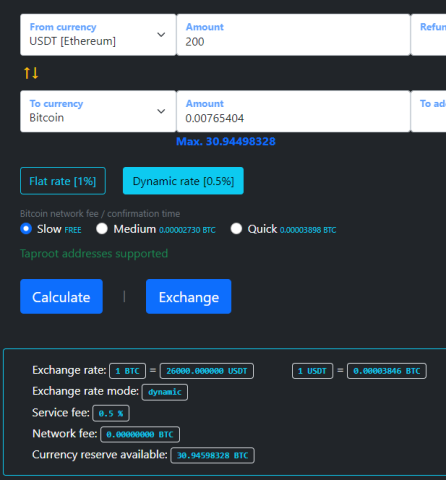Click the Calculate button
446x480 pixels.
[61, 297]
